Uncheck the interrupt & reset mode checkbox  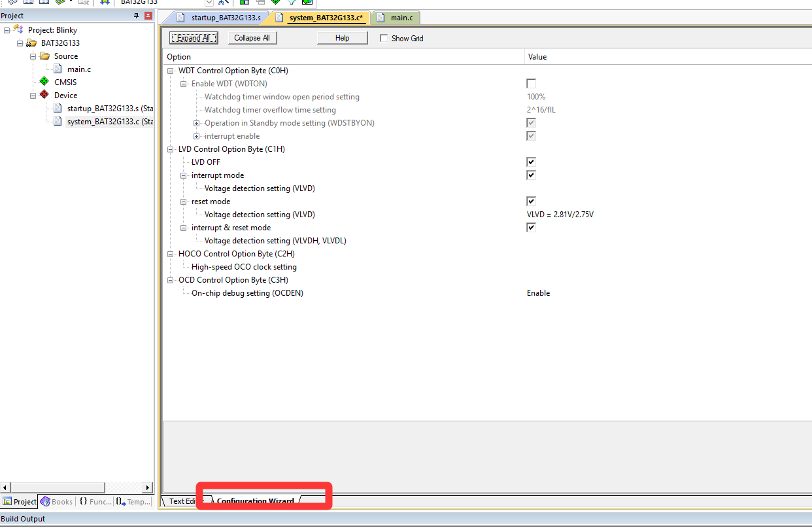coord(532,228)
